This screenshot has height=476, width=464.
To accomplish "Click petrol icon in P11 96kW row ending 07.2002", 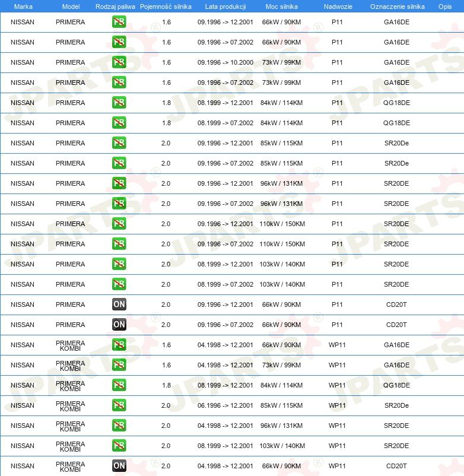I will [119, 204].
